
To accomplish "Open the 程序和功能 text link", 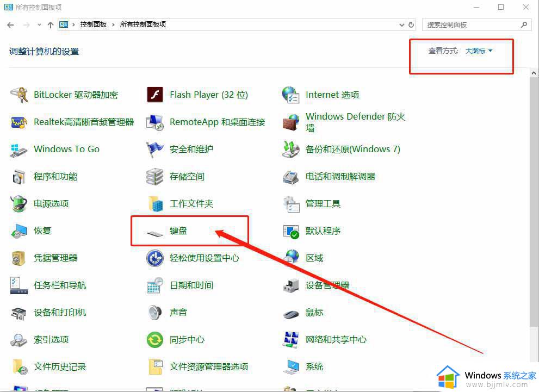I will tap(55, 176).
